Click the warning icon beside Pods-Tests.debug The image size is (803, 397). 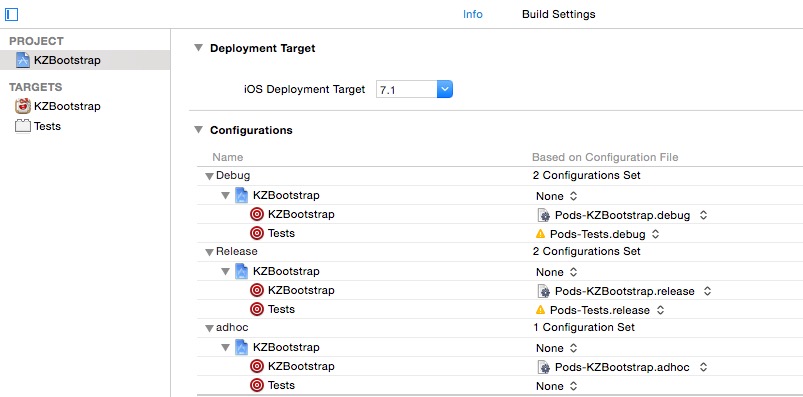click(540, 234)
